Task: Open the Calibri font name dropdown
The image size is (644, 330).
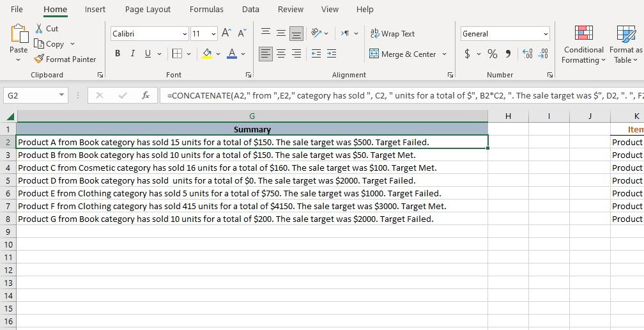Action: (x=185, y=34)
